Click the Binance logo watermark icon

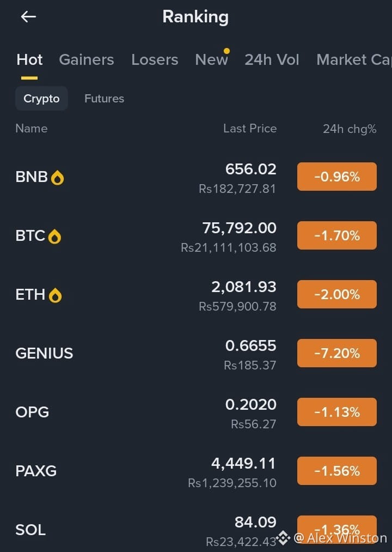(283, 538)
